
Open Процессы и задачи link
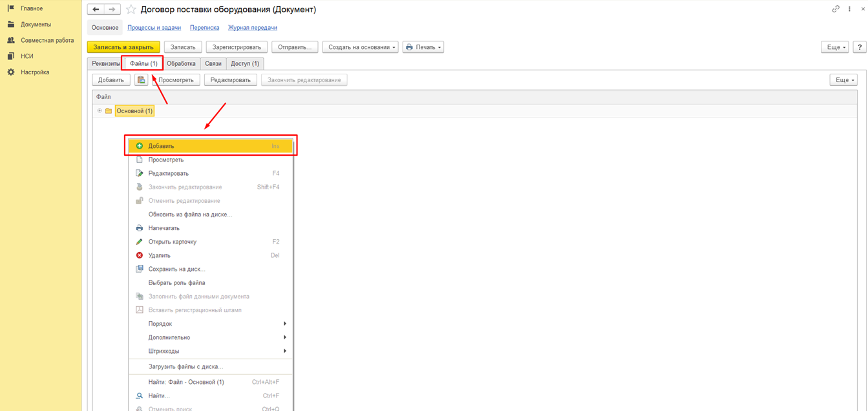click(154, 28)
